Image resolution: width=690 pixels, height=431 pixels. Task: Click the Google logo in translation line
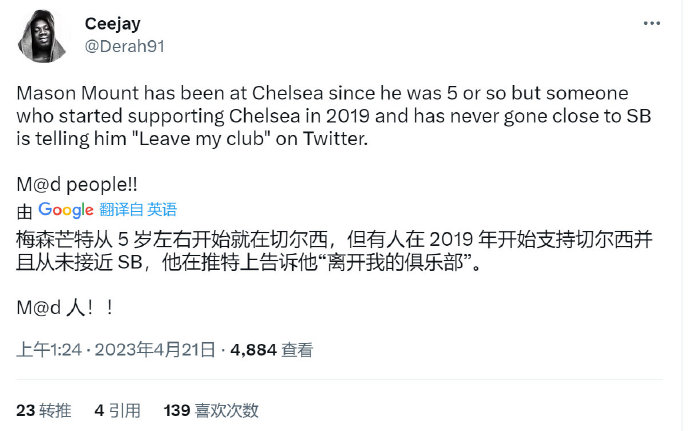[x=66, y=209]
